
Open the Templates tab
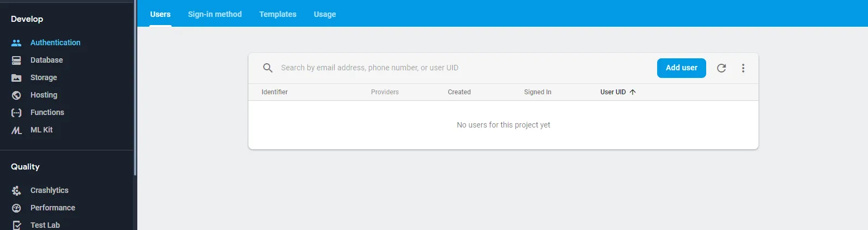(x=278, y=14)
